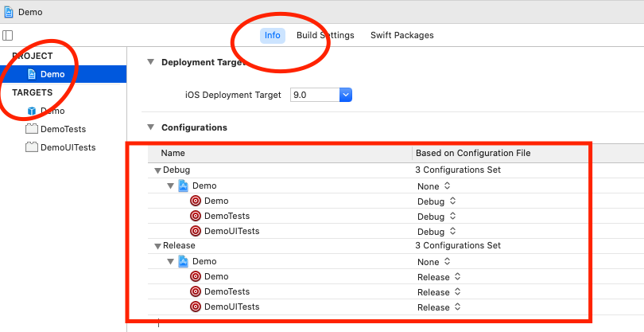Click the Demo project file icon in title bar
644x332 pixels.
tap(8, 13)
